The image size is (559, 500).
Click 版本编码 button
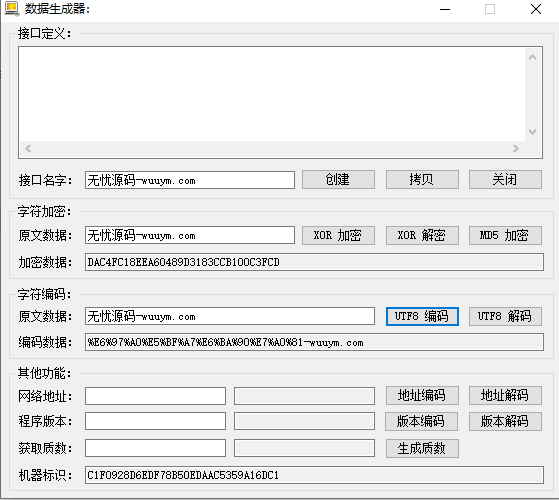point(421,421)
